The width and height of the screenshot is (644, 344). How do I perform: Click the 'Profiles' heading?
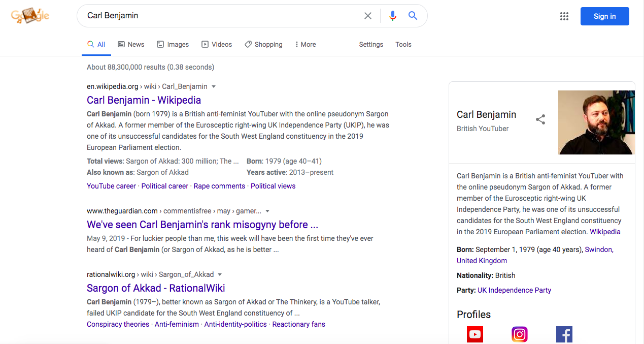tap(473, 315)
